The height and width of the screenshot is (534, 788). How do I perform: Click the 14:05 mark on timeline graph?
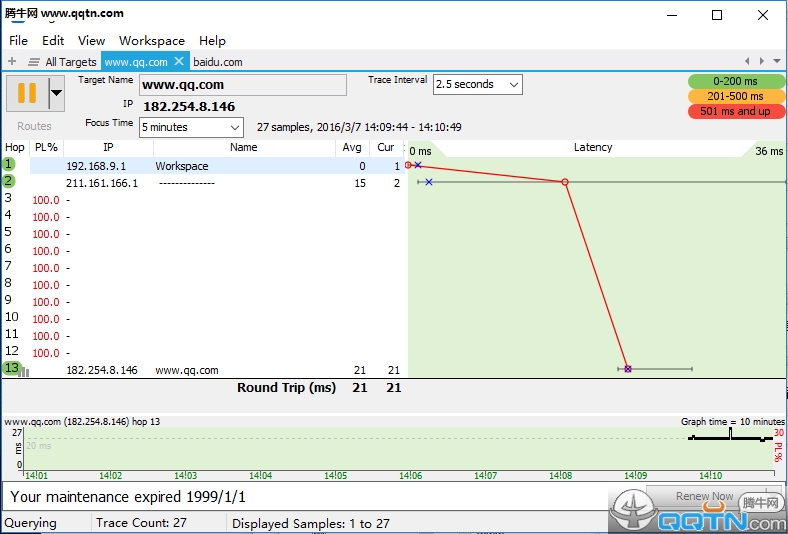[335, 475]
